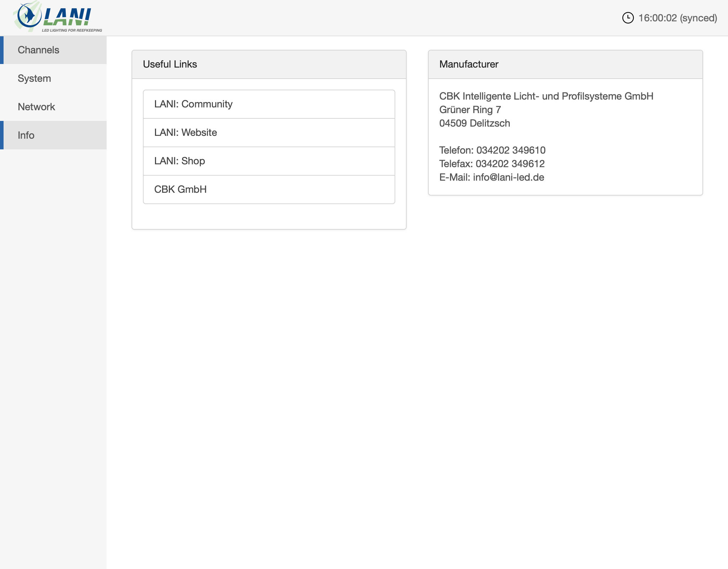The image size is (728, 569).
Task: Click the CBK Intelligente Licht company name
Action: click(x=546, y=96)
